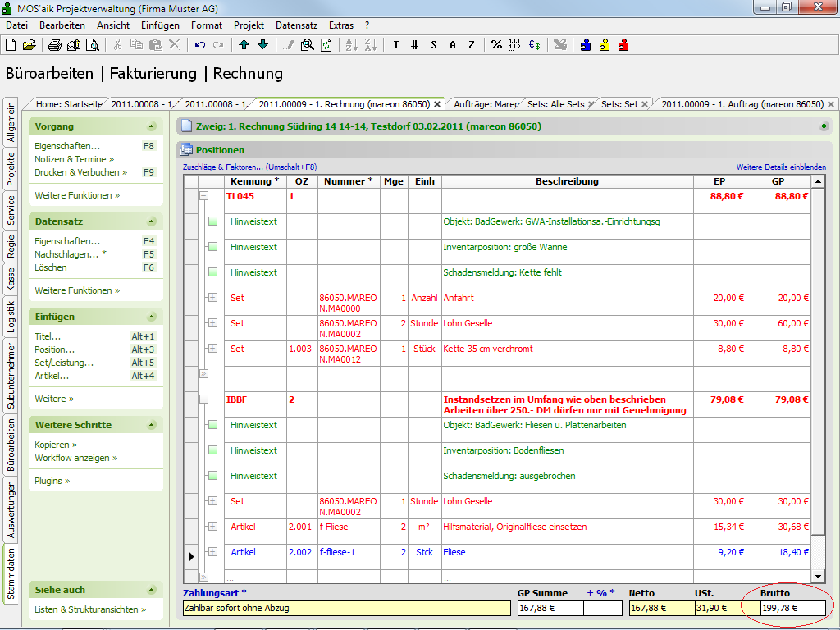This screenshot has height=630, width=840.
Task: Click the positions table vertical scrollbar
Action: point(817,369)
